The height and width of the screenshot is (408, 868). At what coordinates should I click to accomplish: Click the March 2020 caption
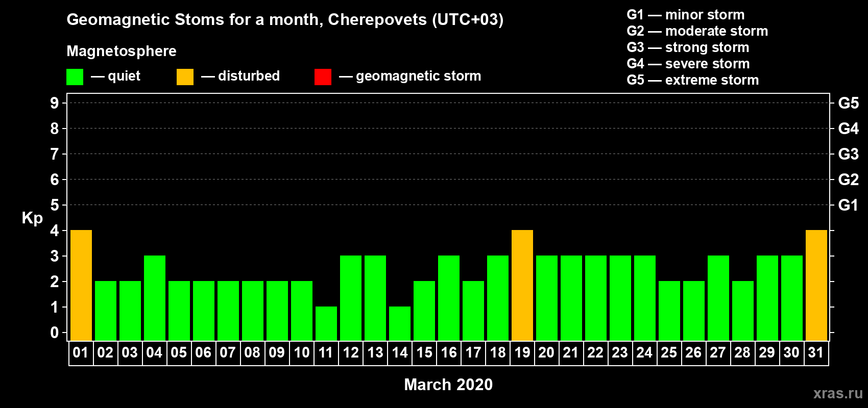click(x=448, y=385)
